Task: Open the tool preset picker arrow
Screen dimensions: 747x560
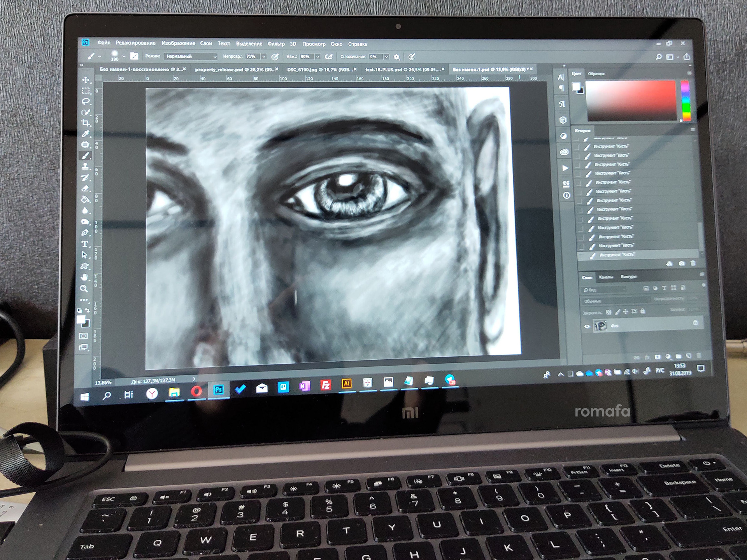Action: (100, 56)
